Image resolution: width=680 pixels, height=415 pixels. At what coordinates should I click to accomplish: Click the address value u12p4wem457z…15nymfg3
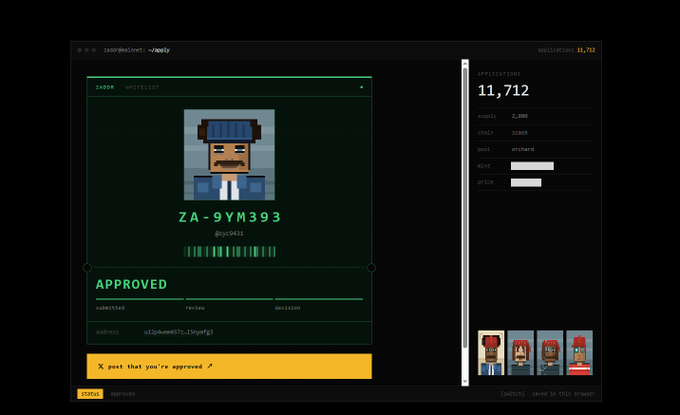178,332
